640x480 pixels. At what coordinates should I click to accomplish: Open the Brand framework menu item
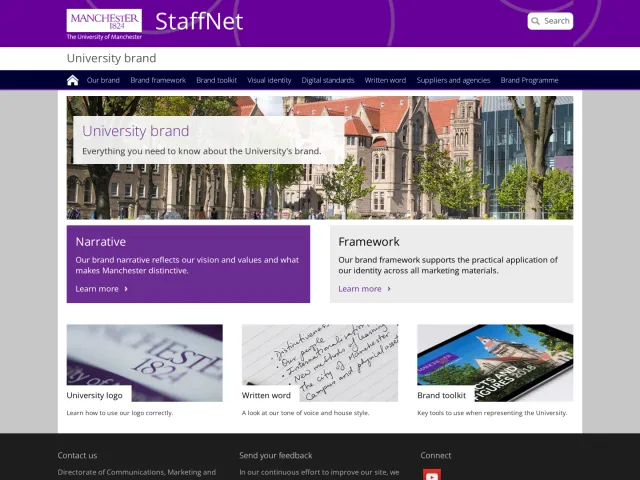158,80
